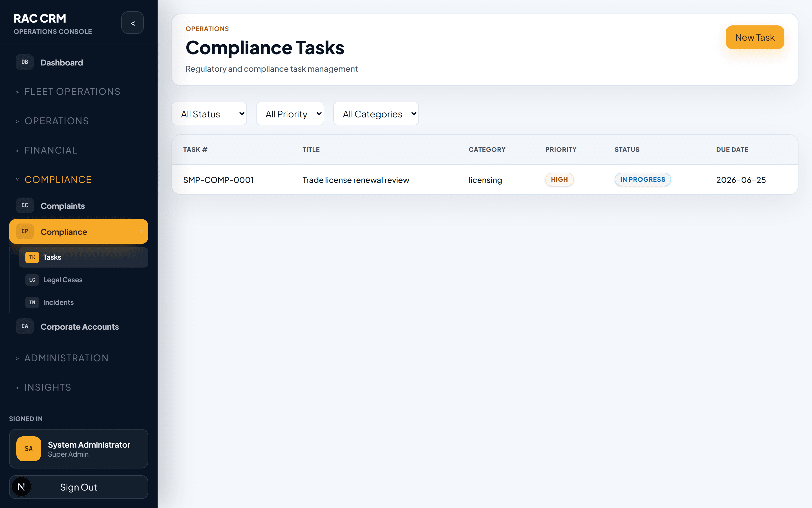Image resolution: width=812 pixels, height=508 pixels.
Task: Go to the Dashboard page
Action: point(78,62)
